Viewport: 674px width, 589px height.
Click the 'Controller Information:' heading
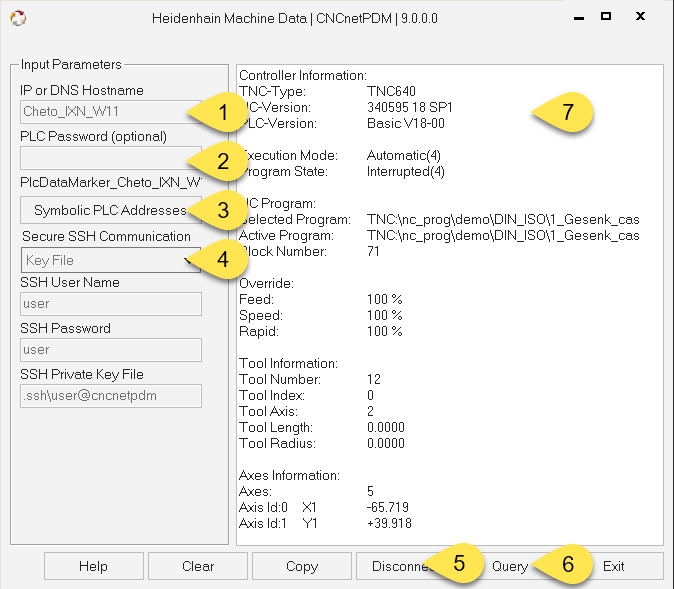pos(303,76)
